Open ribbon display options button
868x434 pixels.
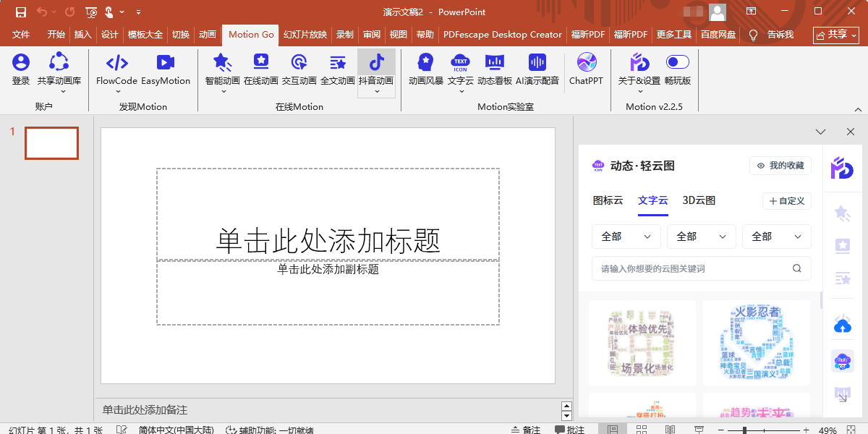point(751,12)
